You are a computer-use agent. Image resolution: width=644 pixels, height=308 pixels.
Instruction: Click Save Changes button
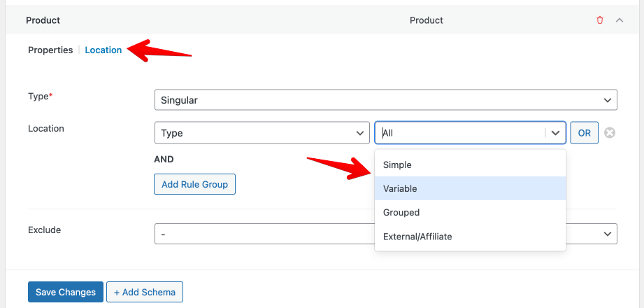click(x=66, y=292)
